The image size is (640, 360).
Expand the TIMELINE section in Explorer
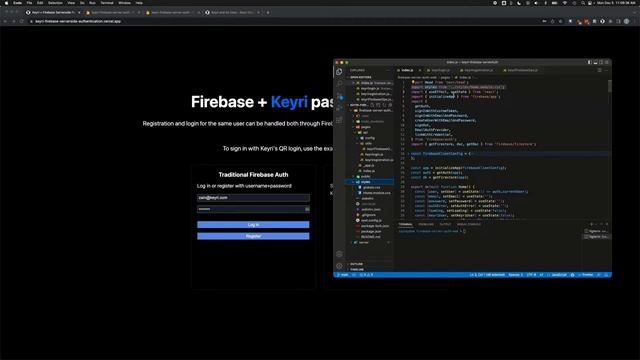pos(356,269)
